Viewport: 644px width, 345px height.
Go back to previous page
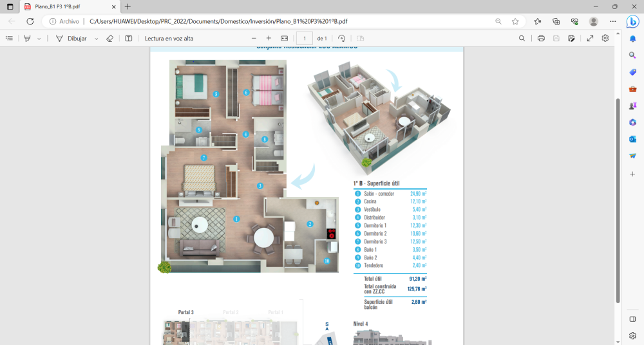[12, 21]
